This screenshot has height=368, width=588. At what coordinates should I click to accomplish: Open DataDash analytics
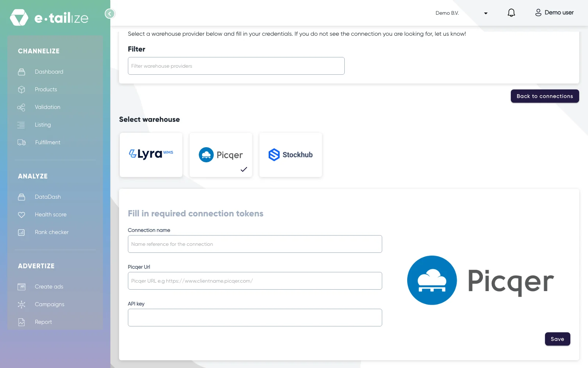(x=48, y=197)
